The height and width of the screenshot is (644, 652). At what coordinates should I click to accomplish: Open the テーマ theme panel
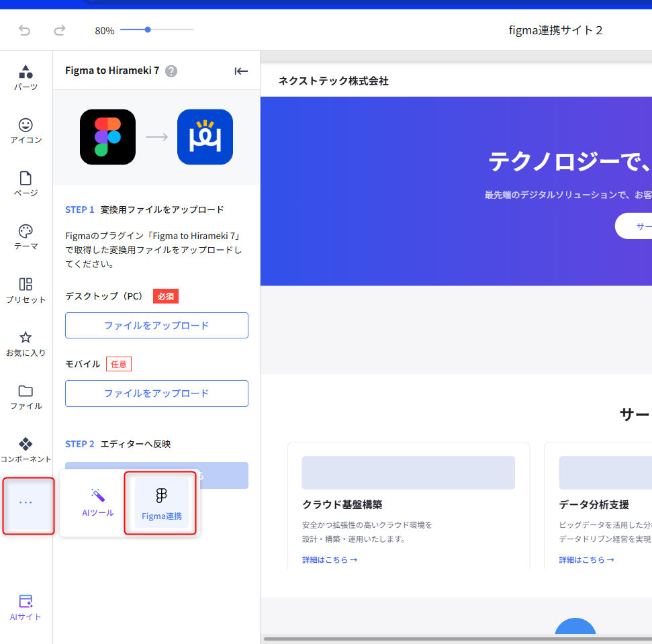click(x=26, y=237)
